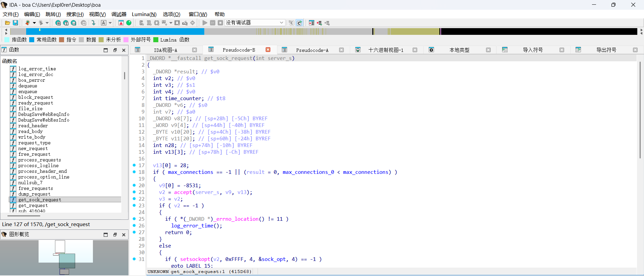Click the green circle toolbar icon
644x276 pixels.
pyautogui.click(x=129, y=23)
